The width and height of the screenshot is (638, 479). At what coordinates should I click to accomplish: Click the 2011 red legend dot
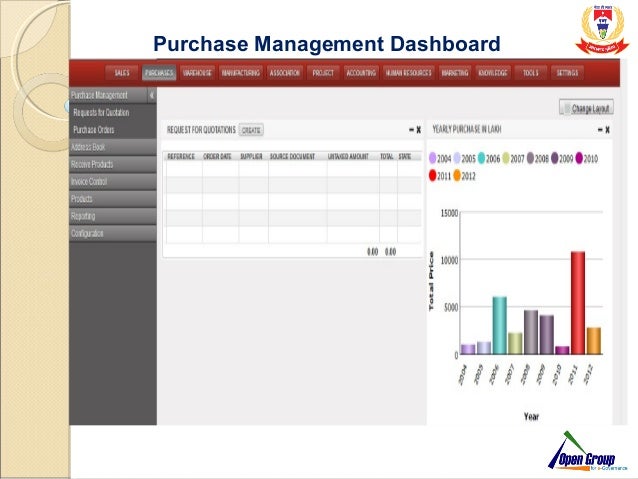433,175
